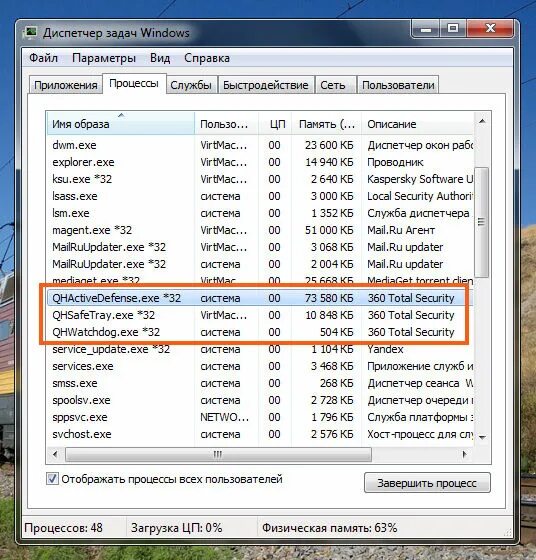Click the horizontal scrollbar thumb
The image size is (536, 560).
[218, 454]
